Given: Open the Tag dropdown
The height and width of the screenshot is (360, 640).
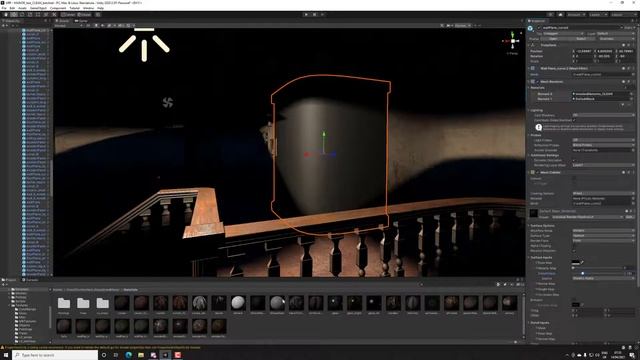Looking at the screenshot, I should click(x=562, y=33).
